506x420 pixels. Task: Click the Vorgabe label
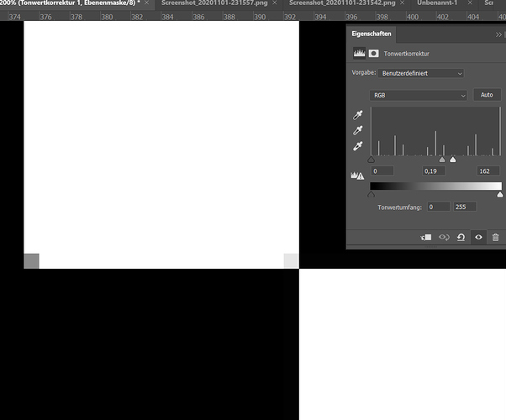coord(364,73)
